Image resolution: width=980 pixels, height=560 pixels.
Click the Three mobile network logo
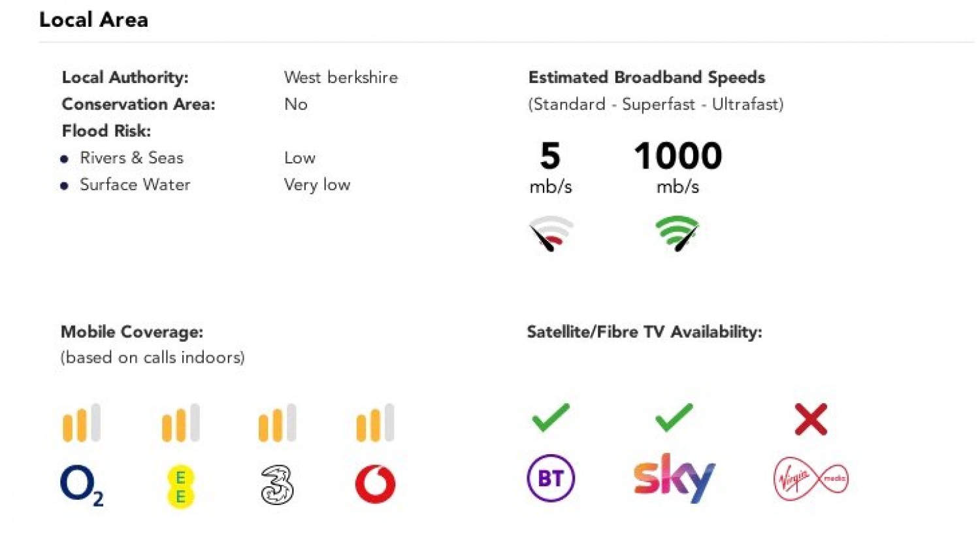click(277, 485)
